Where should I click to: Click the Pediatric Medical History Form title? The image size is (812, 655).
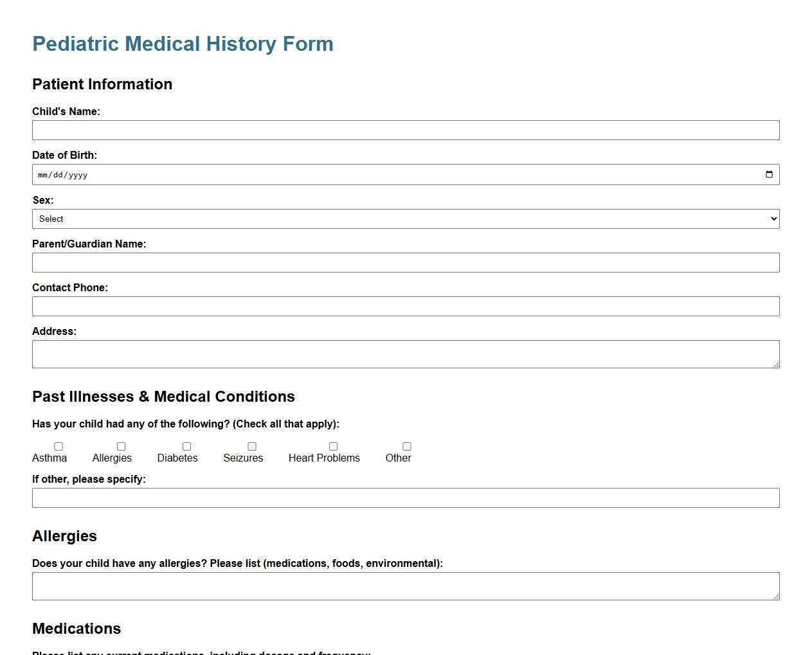point(183,43)
